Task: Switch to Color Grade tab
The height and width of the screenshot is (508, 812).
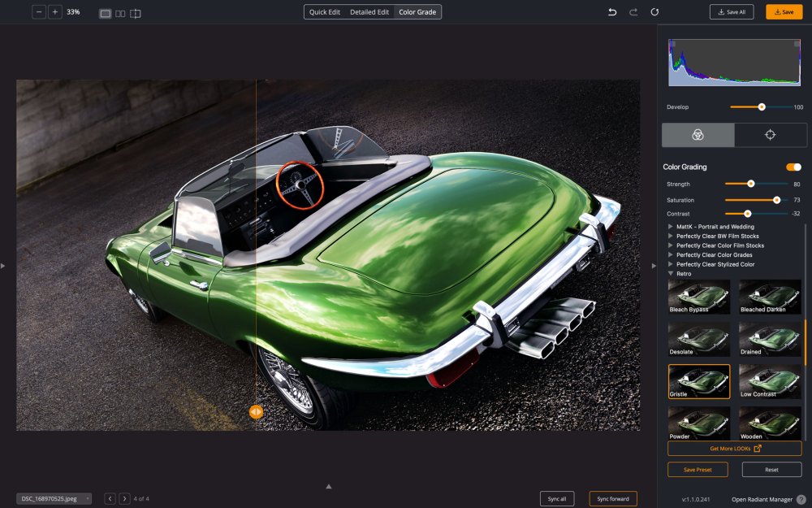Action: (x=417, y=12)
